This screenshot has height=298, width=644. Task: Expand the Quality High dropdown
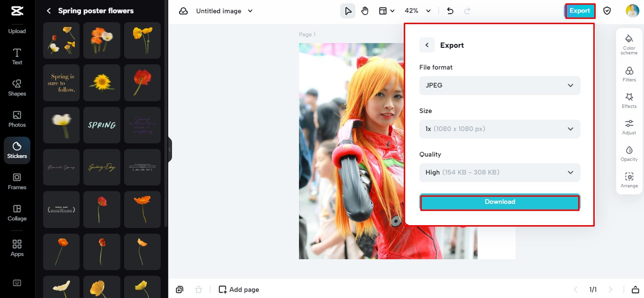pos(500,172)
